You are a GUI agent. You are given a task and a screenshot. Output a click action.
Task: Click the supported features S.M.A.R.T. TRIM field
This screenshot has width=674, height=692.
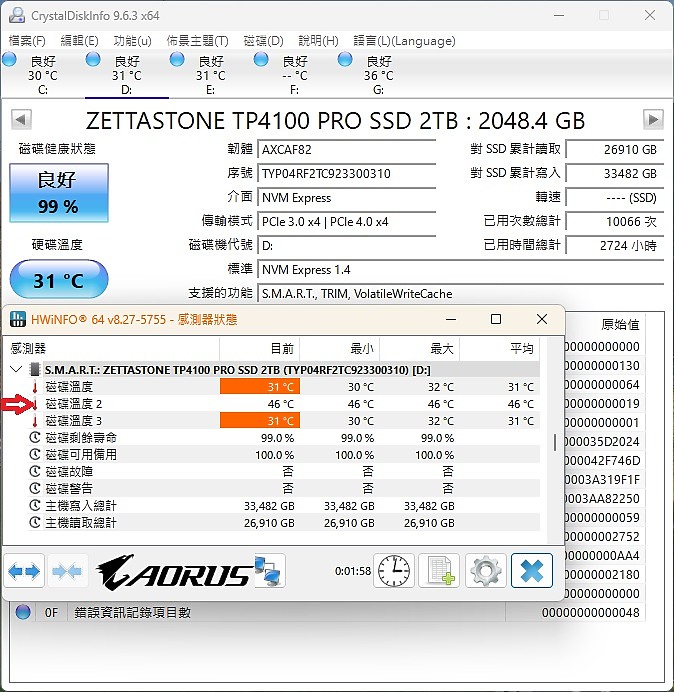460,293
